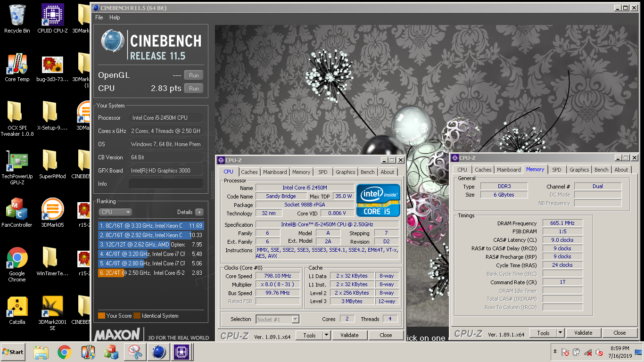Click the Identical System legend swatch
The height and width of the screenshot is (362, 644).
click(137, 316)
